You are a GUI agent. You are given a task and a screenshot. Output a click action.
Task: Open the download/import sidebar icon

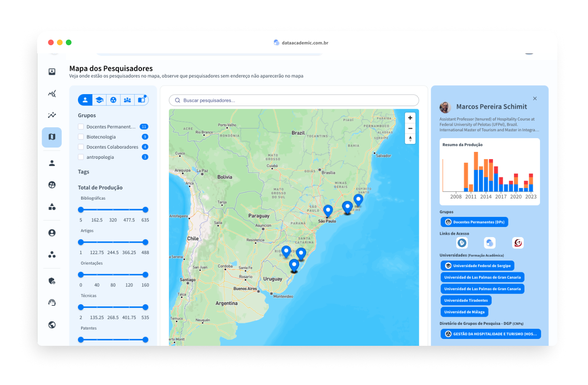[x=52, y=72]
